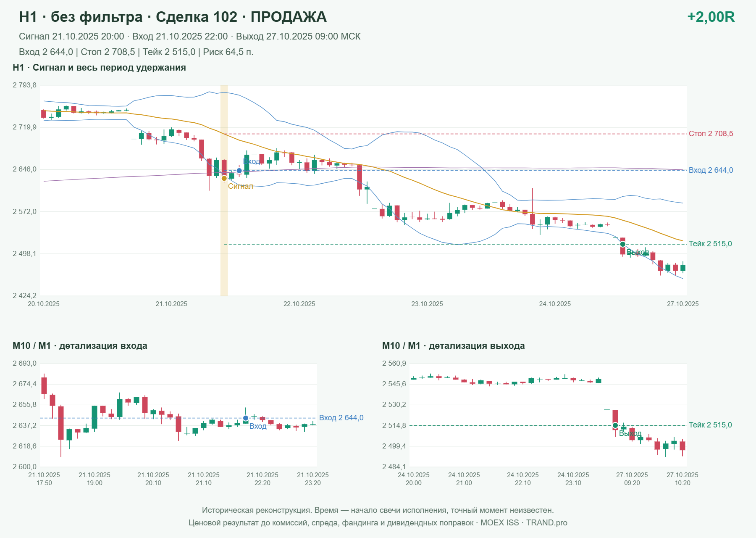Select heading "H1 · Сигнал и весь период удержания"
The height and width of the screenshot is (538, 756).
point(99,68)
